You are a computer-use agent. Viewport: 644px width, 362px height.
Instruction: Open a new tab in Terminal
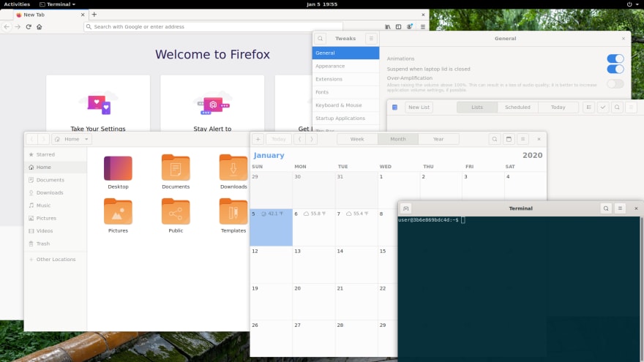tap(405, 208)
